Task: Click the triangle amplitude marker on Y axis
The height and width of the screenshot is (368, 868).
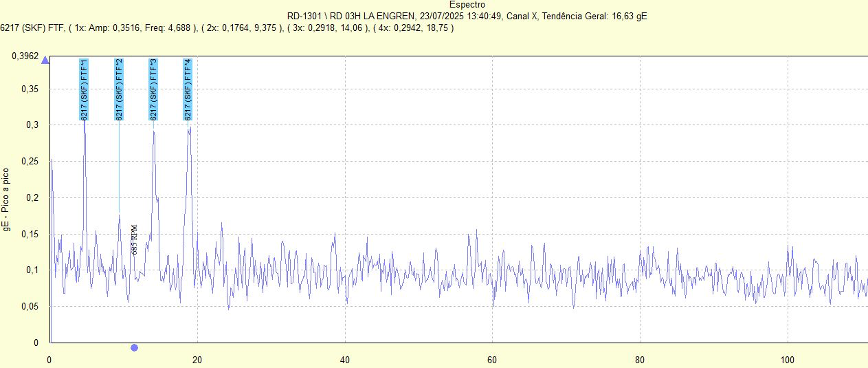Action: click(x=45, y=61)
